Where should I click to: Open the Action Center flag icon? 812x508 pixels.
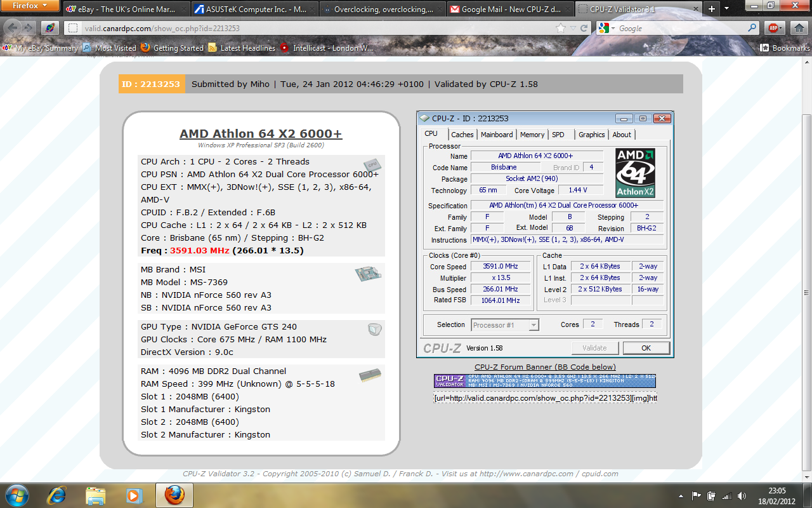[x=697, y=495]
